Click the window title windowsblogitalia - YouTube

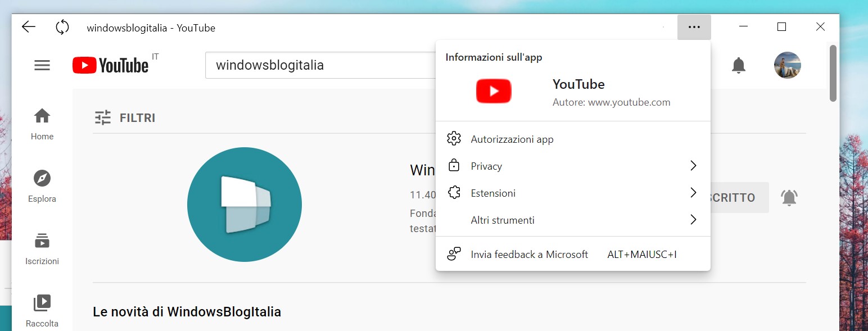(151, 28)
